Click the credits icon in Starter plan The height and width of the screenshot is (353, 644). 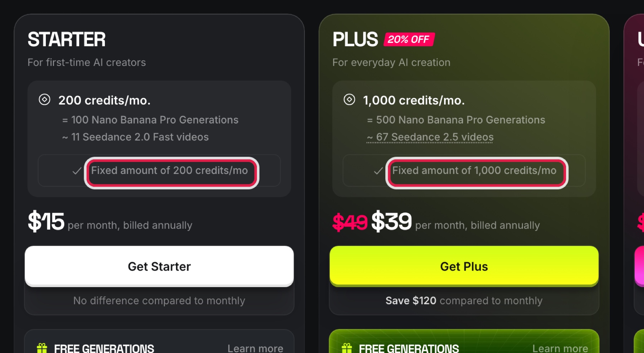pyautogui.click(x=44, y=100)
